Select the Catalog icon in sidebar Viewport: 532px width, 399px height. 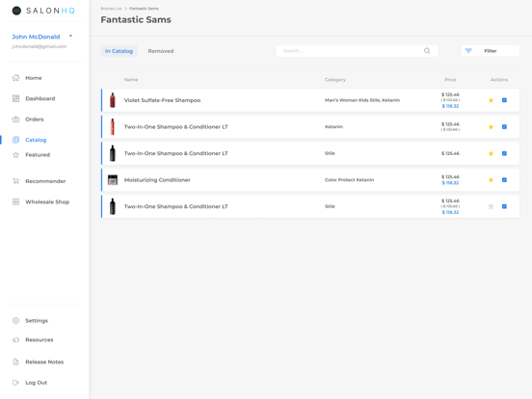pyautogui.click(x=15, y=140)
